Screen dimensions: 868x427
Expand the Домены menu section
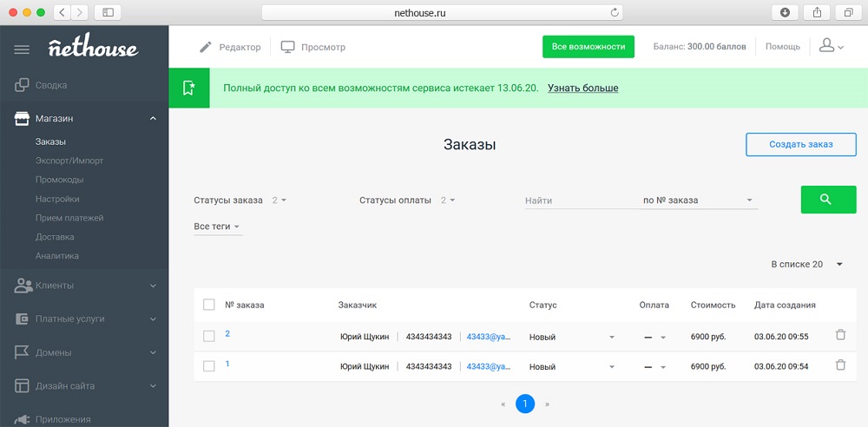pos(154,352)
